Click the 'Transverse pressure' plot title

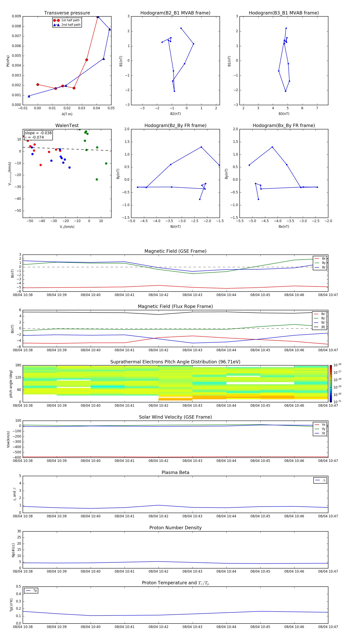pyautogui.click(x=67, y=13)
